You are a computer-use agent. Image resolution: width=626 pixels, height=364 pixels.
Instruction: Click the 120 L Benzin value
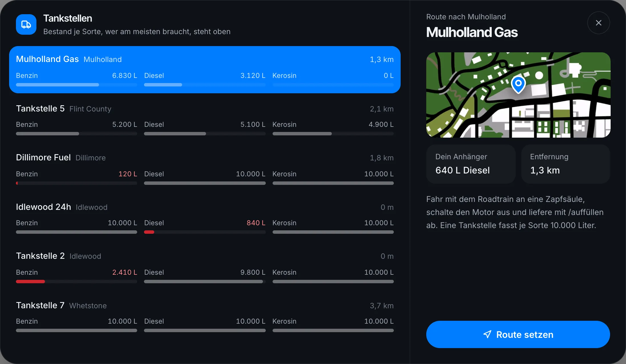tap(128, 174)
